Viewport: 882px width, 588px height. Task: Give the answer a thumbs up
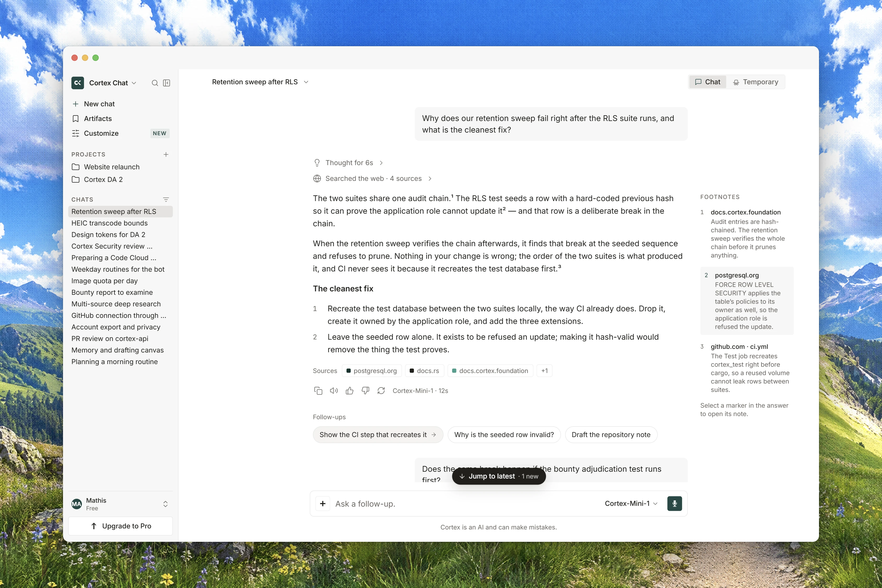349,391
